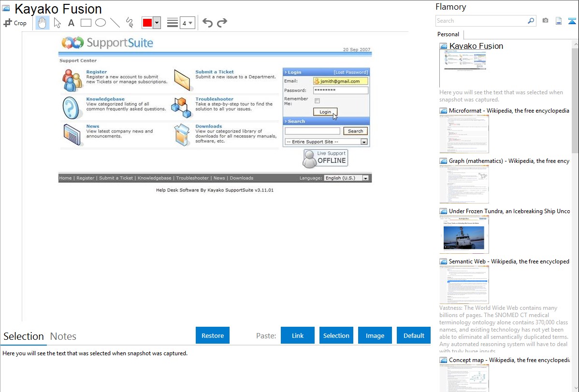Viewport: 579px width, 392px height.
Task: Click the blue arrow icon in Flamory header
Action: [x=572, y=21]
